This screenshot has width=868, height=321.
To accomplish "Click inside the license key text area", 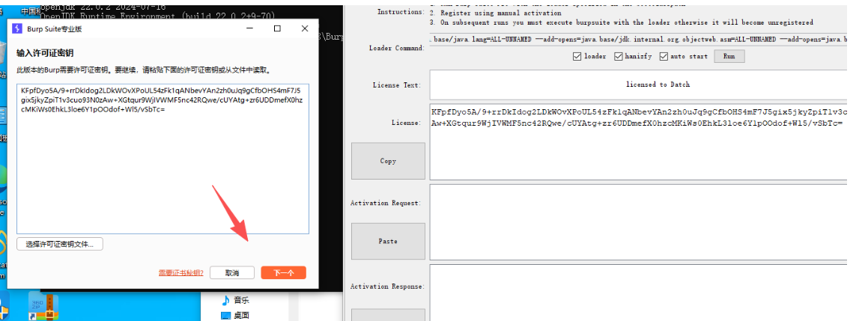I will pyautogui.click(x=163, y=172).
